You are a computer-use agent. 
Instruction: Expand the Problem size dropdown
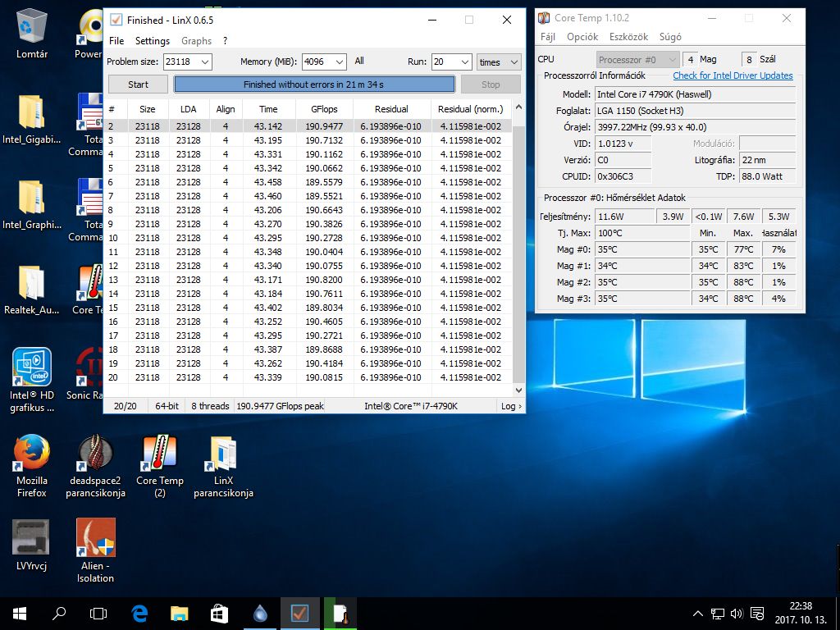204,62
